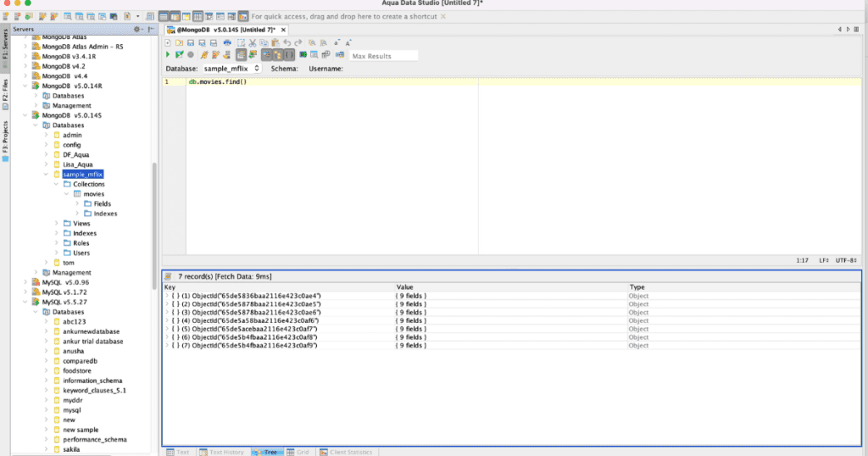Click the Servers panel gear settings icon
This screenshot has width=868, height=456.
tap(136, 30)
